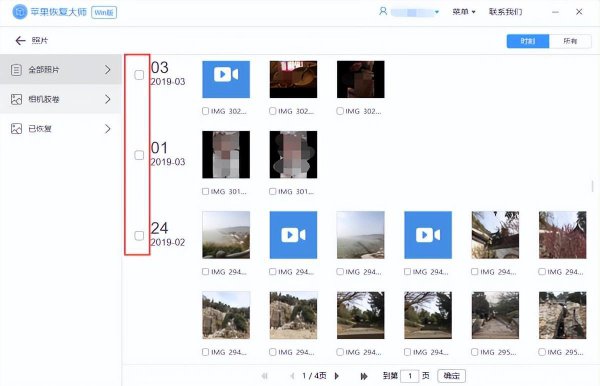This screenshot has height=386, width=600.
Task: Click the 1 / 4页 page indicator text
Action: (x=314, y=376)
